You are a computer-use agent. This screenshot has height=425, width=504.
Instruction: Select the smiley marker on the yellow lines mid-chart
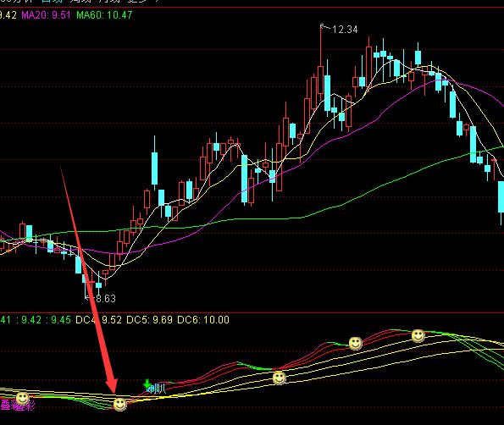tap(279, 378)
